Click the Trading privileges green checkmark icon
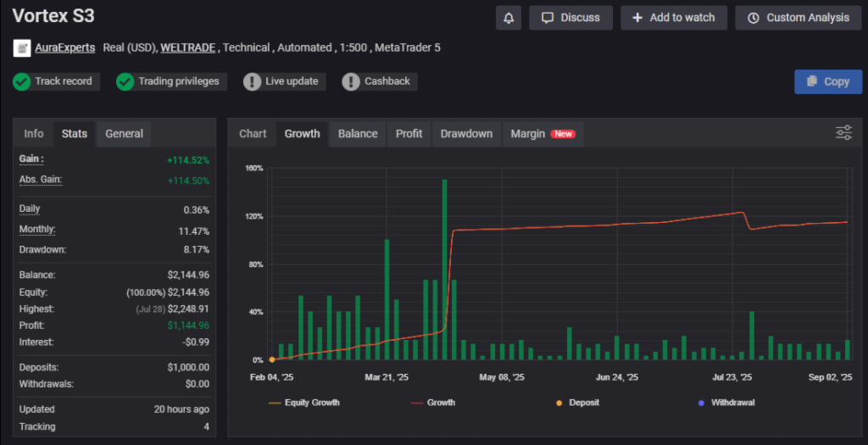This screenshot has height=445, width=868. [125, 81]
